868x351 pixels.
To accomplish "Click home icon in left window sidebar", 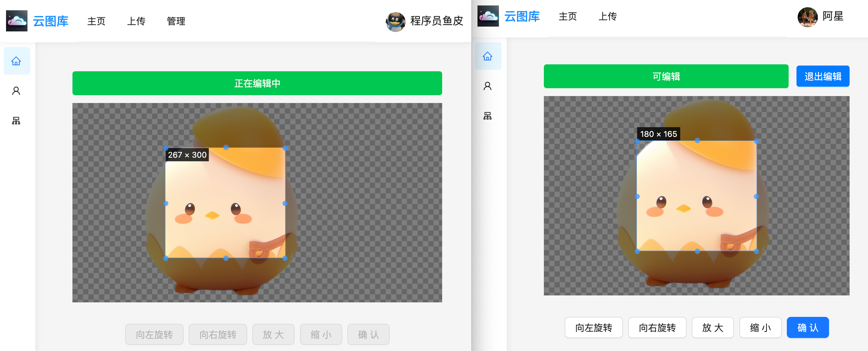I will [16, 61].
